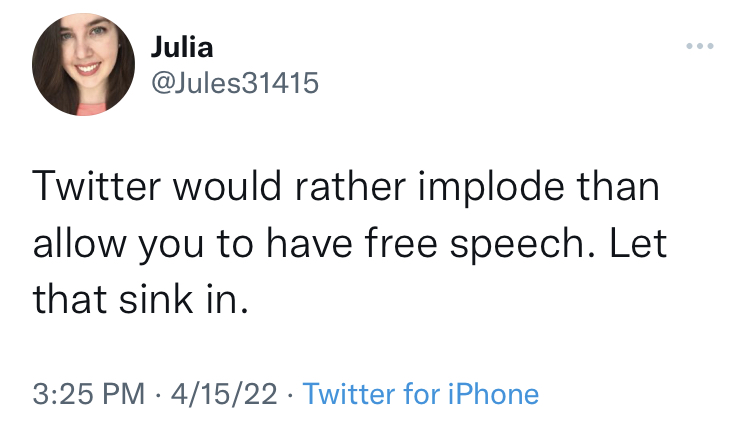The width and height of the screenshot is (733, 429).
Task: Click the word Let ending the second line
Action: click(x=638, y=243)
